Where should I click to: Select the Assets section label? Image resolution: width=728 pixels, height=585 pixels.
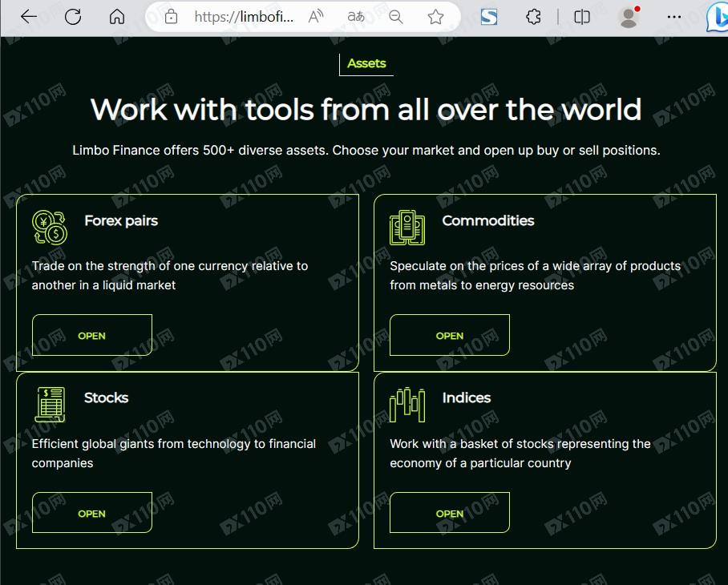[x=366, y=63]
